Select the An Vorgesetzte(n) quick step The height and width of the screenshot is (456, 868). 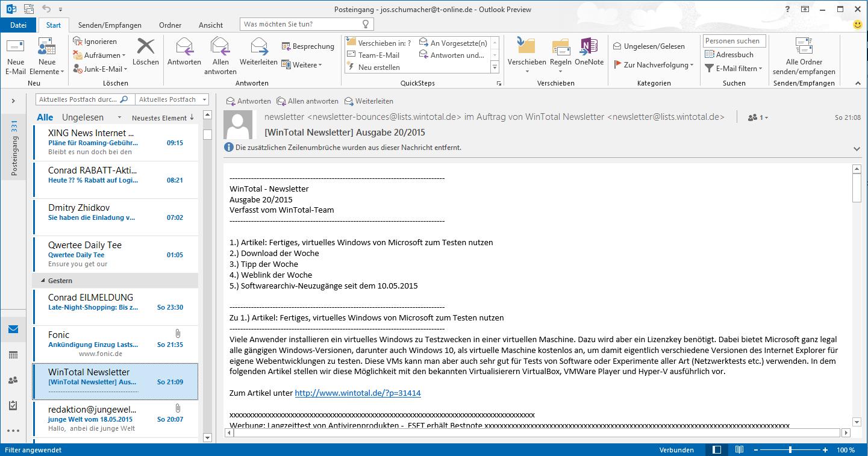coord(454,43)
